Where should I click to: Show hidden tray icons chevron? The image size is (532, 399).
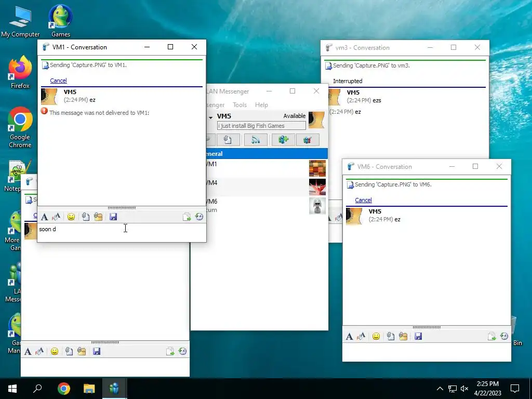click(x=440, y=389)
